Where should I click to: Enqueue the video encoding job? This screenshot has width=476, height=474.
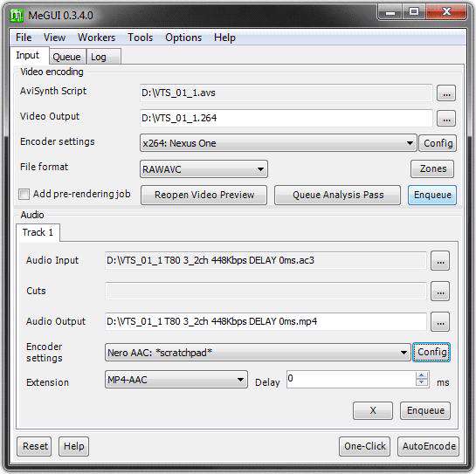click(x=432, y=196)
